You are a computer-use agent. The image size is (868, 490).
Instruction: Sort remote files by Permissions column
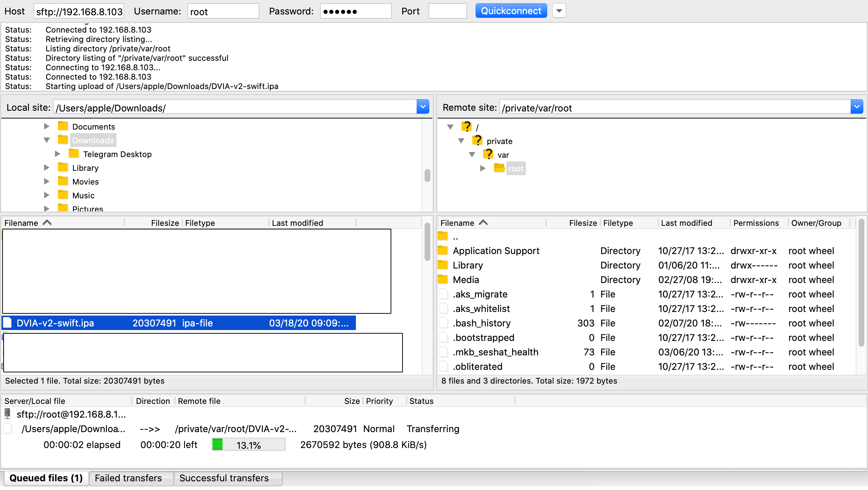coord(756,223)
